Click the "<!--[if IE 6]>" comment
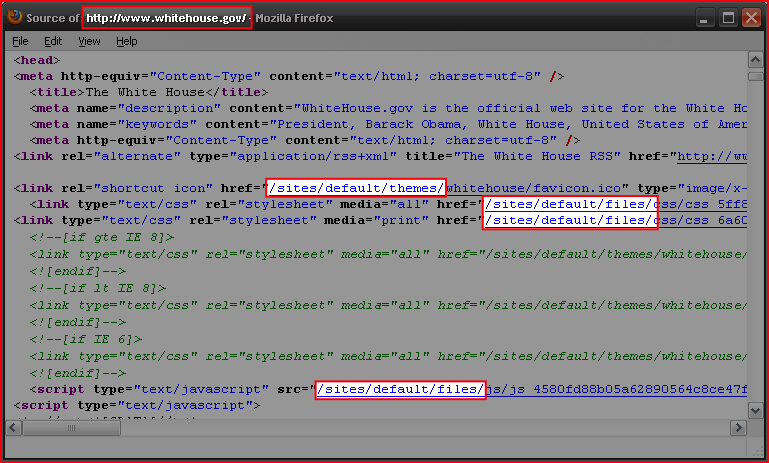This screenshot has height=463, width=769. click(86, 339)
